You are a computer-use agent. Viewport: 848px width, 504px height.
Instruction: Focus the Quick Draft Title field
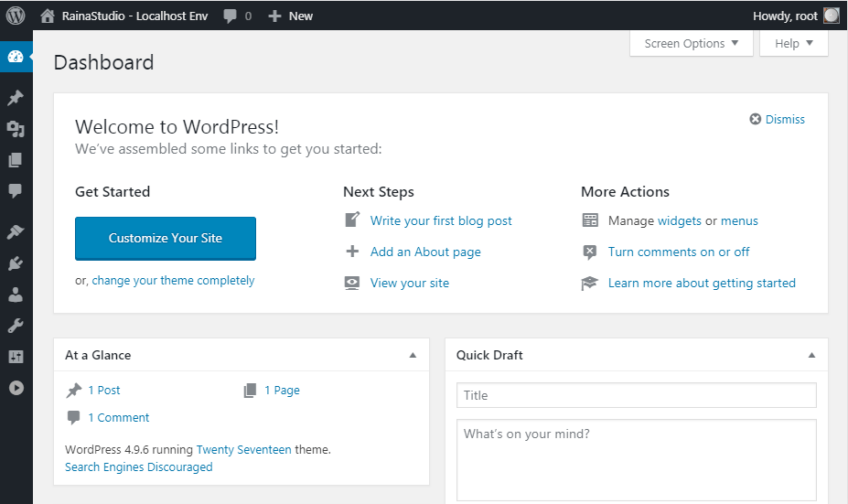pyautogui.click(x=637, y=395)
